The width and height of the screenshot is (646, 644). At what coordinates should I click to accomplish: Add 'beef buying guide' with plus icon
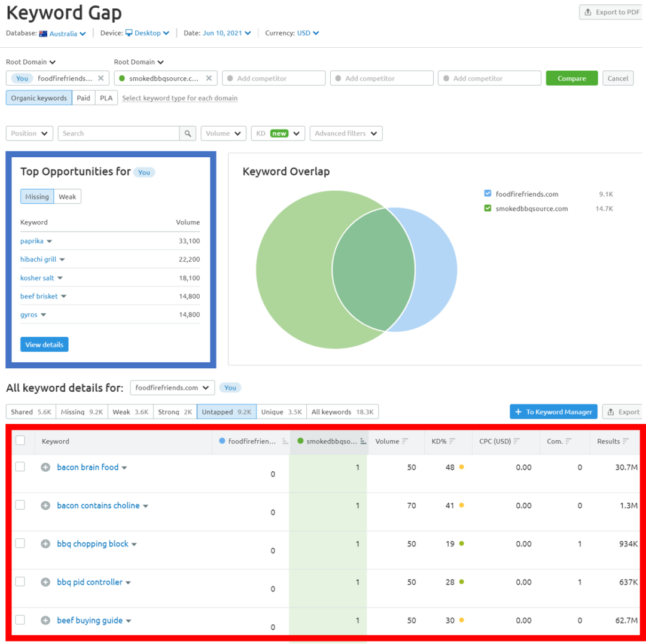(45, 621)
